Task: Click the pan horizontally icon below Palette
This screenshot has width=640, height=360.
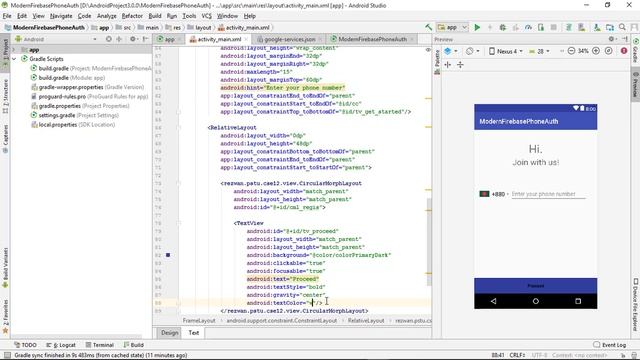Action: tap(448, 64)
